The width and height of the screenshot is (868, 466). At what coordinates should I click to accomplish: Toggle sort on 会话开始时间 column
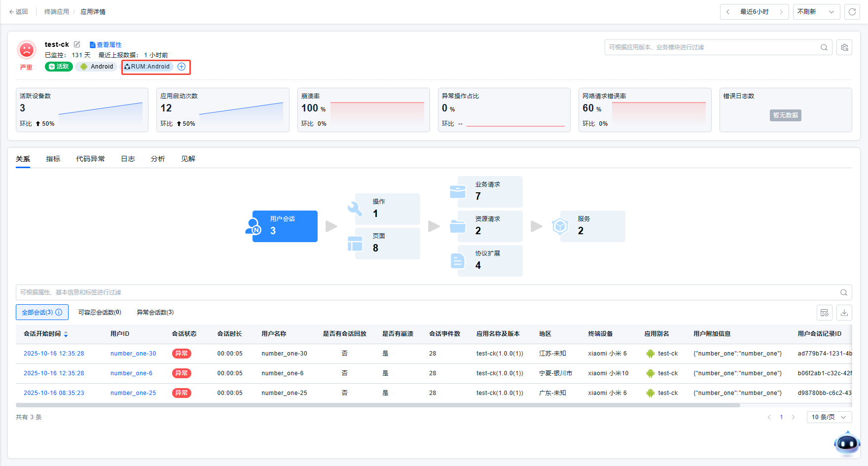pos(66,334)
